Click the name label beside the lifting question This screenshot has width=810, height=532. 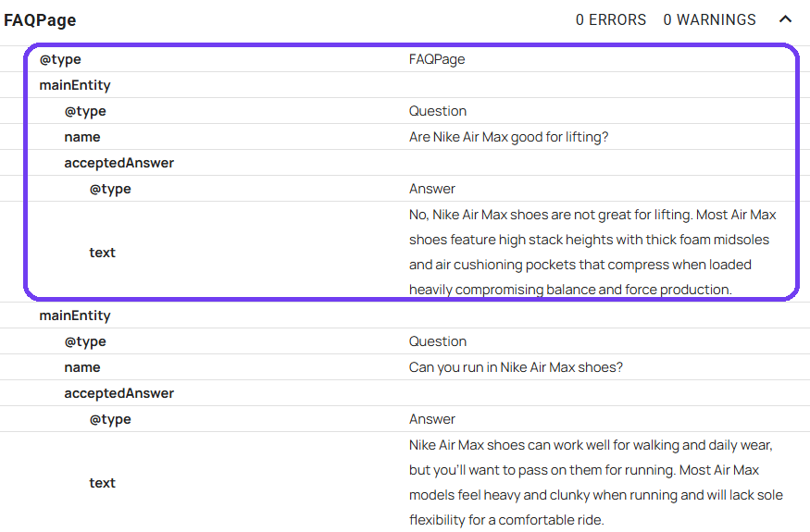tap(81, 137)
